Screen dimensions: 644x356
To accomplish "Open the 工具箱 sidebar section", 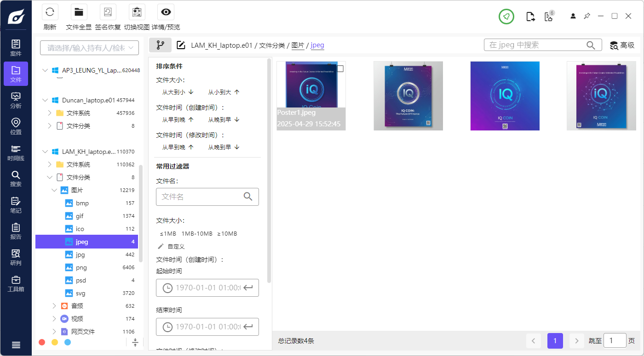I will (x=16, y=283).
